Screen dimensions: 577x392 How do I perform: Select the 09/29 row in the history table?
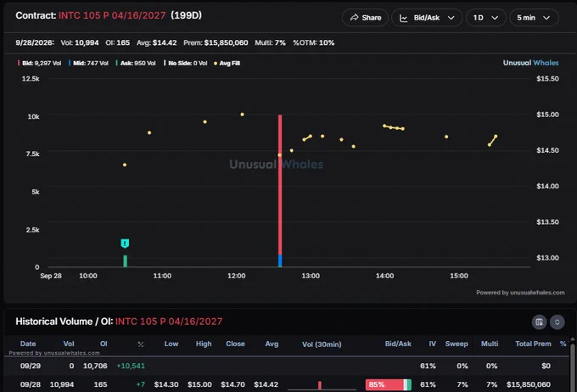[x=286, y=366]
